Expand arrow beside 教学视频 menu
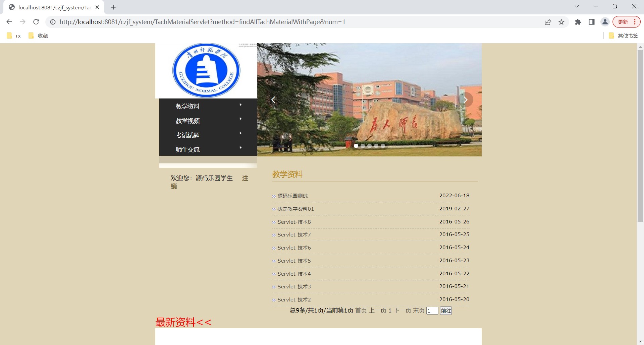 coord(241,119)
